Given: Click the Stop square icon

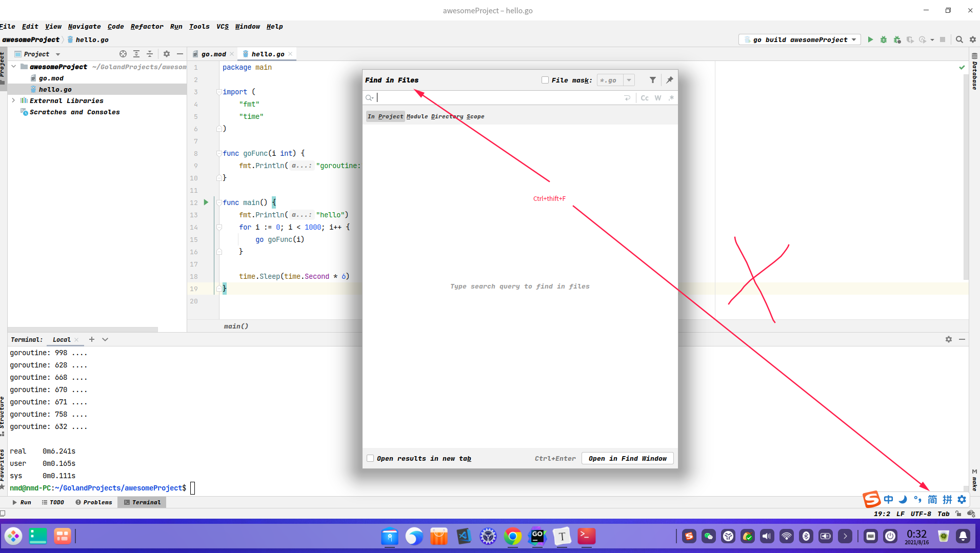Looking at the screenshot, I should click(943, 39).
